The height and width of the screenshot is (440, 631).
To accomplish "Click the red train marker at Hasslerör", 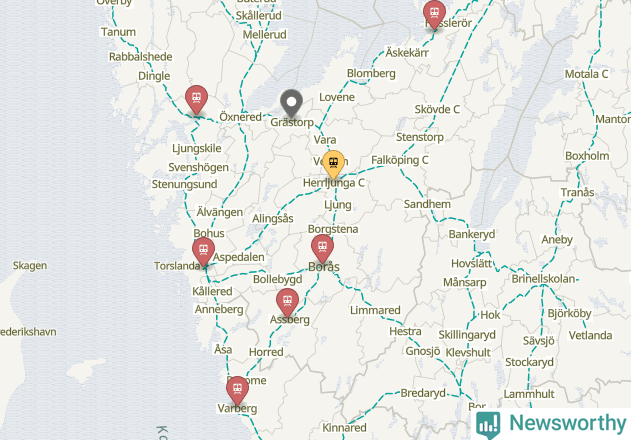I will (434, 15).
